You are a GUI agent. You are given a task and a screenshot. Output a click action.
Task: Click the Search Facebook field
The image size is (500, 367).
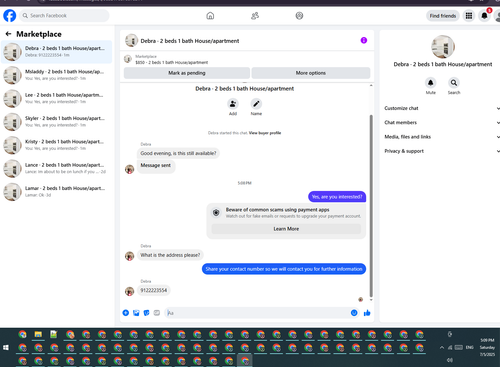(64, 16)
